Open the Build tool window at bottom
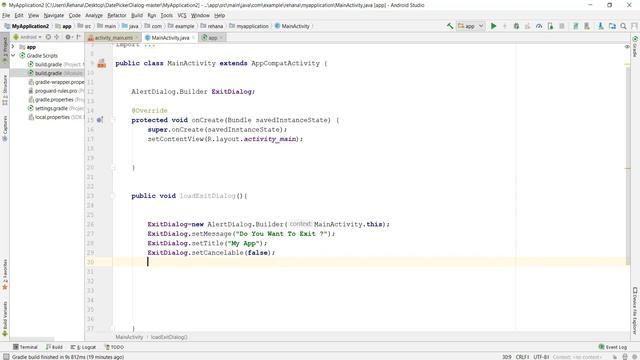 pyautogui.click(x=54, y=347)
